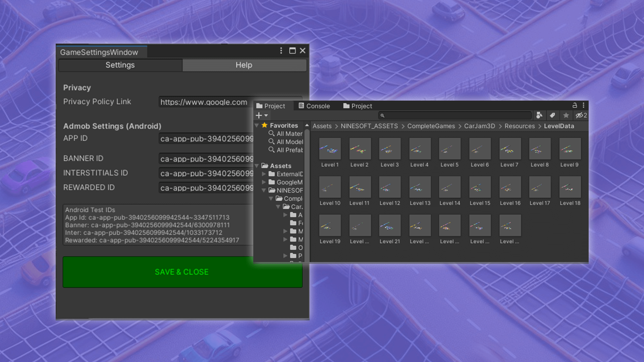Toggle the Project panel lock icon
644x362 pixels.
[575, 105]
